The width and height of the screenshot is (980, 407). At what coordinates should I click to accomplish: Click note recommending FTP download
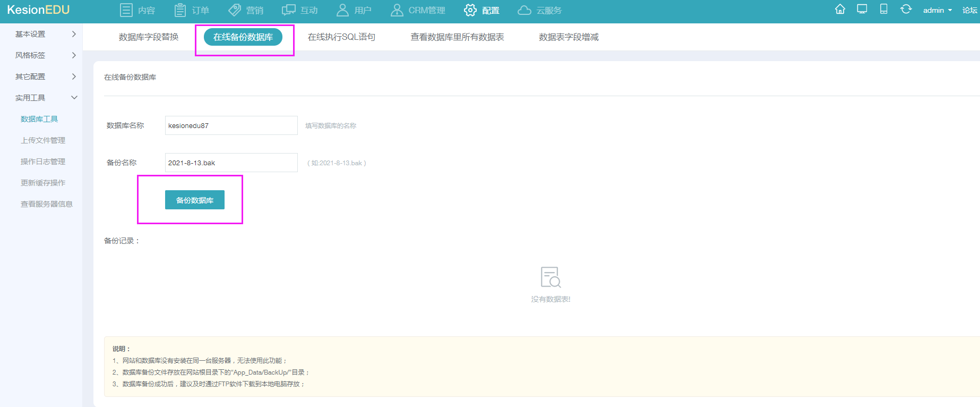(x=209, y=384)
